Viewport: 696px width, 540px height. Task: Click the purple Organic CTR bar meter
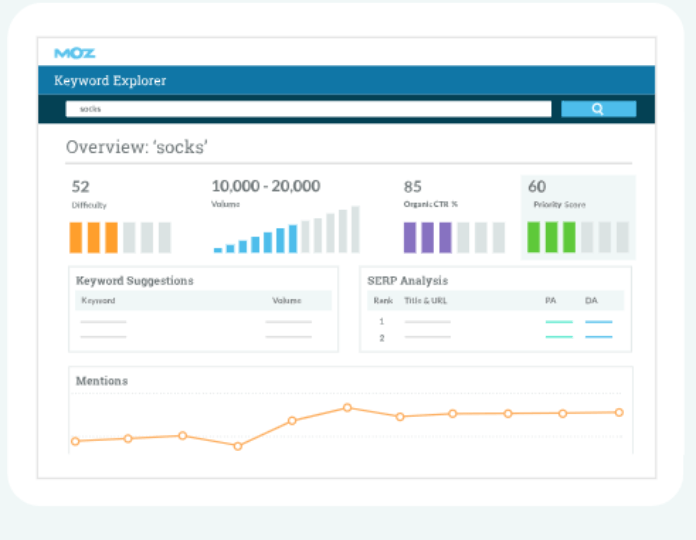454,237
